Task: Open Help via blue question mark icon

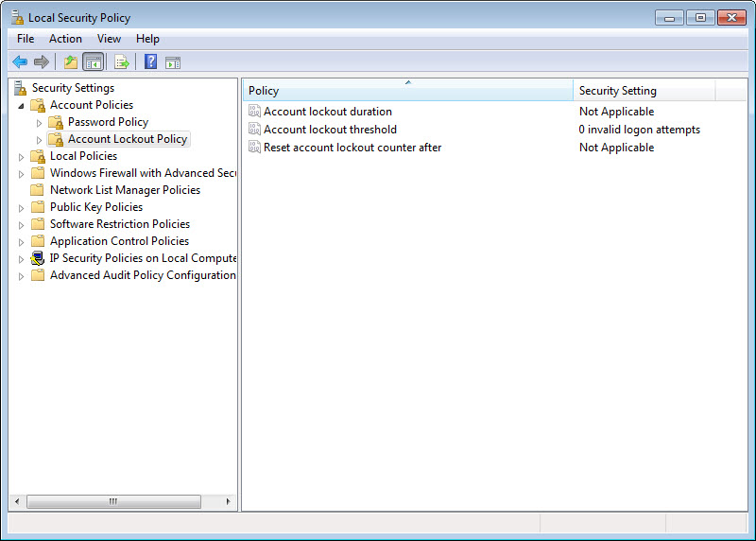Action: (150, 62)
